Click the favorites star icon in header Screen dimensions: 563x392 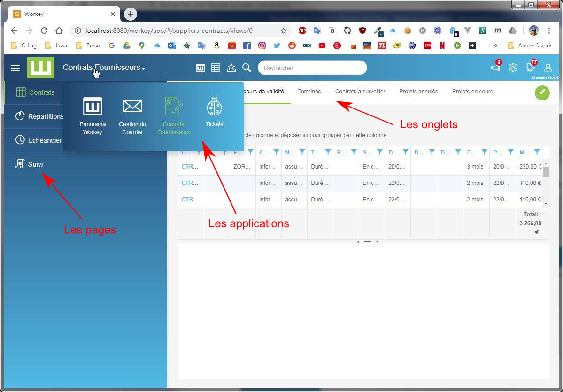pos(231,68)
